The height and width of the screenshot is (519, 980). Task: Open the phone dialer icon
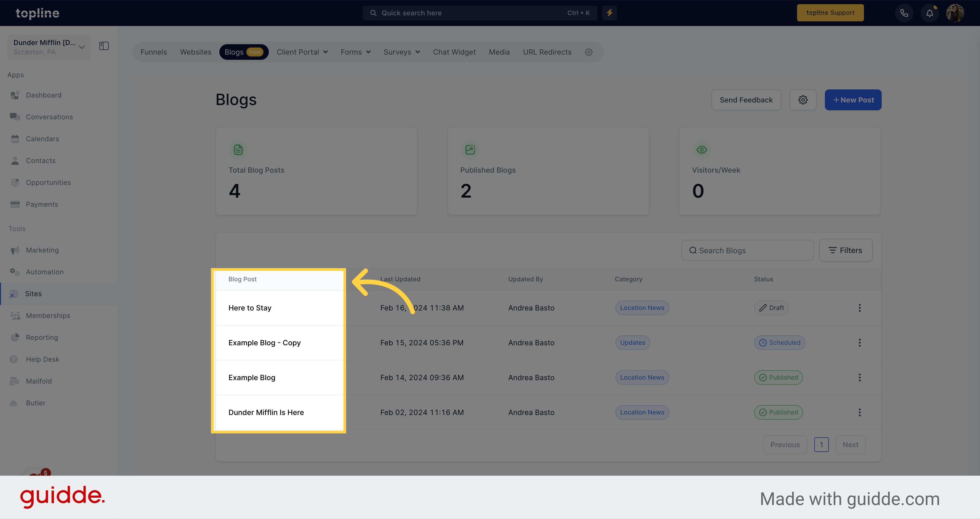pyautogui.click(x=904, y=13)
